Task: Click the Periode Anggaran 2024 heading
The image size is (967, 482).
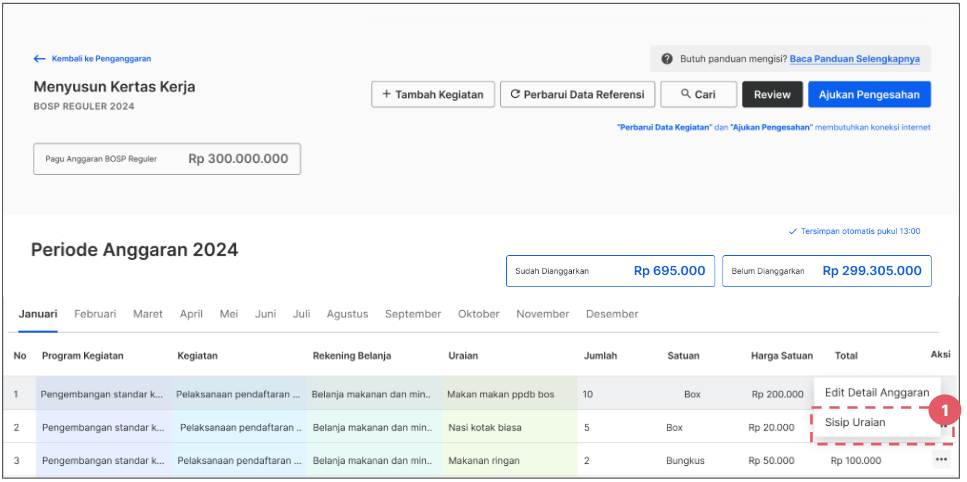Action: (x=134, y=250)
